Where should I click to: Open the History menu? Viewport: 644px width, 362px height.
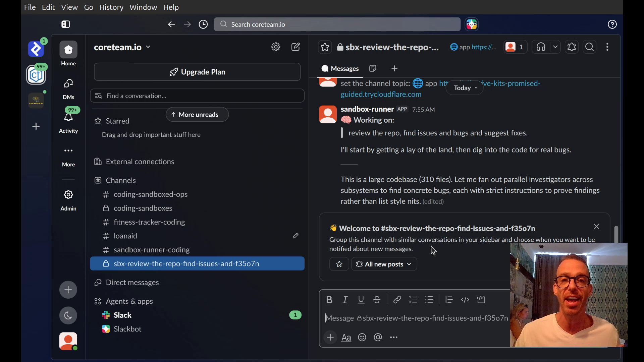click(112, 7)
